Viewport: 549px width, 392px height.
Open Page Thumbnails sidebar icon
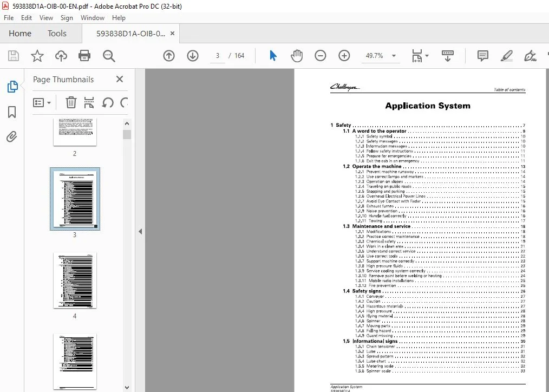12,86
